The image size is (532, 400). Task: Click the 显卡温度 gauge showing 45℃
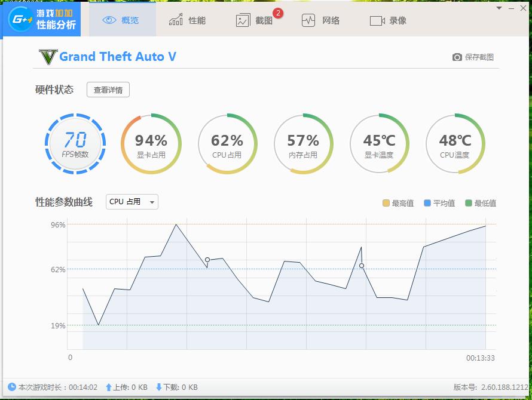pos(380,143)
